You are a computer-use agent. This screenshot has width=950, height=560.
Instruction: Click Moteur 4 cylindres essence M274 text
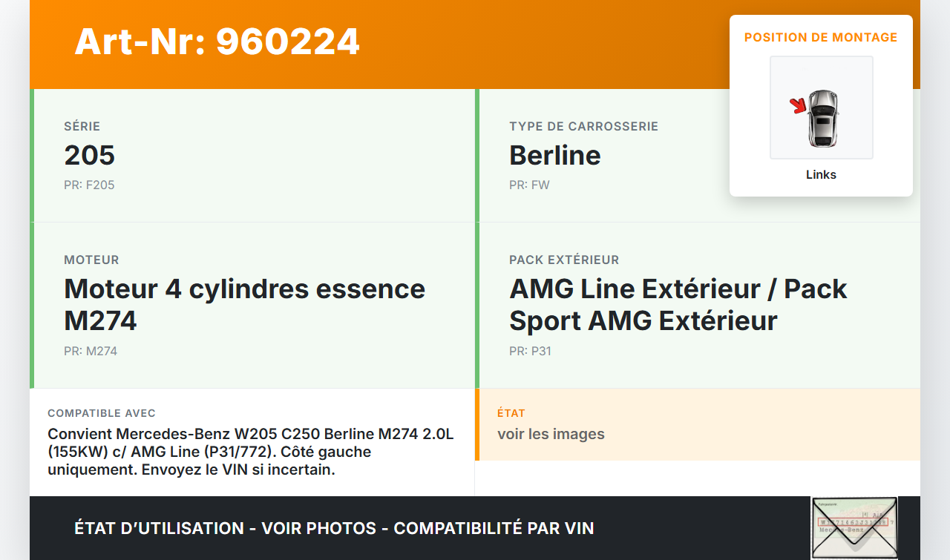(x=244, y=304)
